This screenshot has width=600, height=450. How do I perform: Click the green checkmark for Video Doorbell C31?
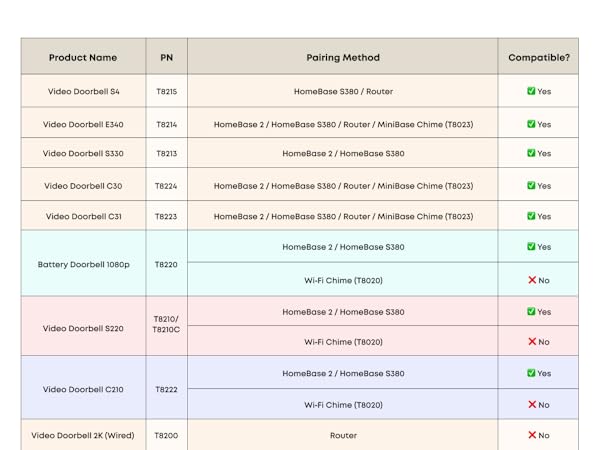[531, 216]
